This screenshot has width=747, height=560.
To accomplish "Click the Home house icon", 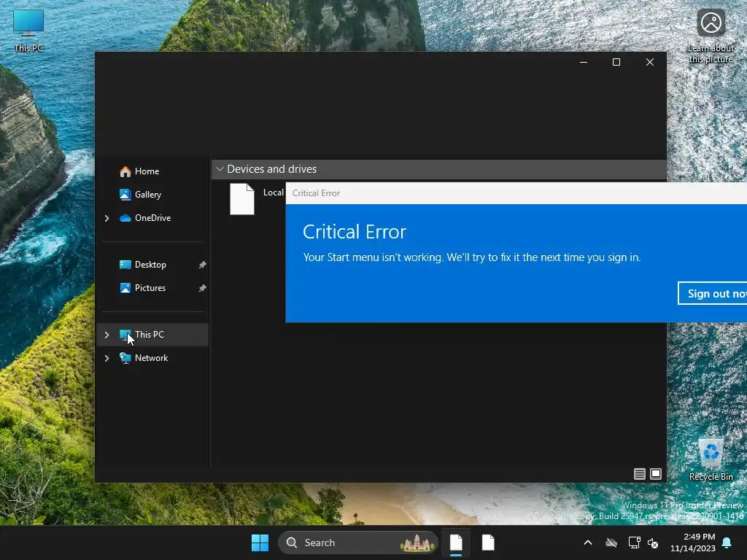I will click(125, 171).
